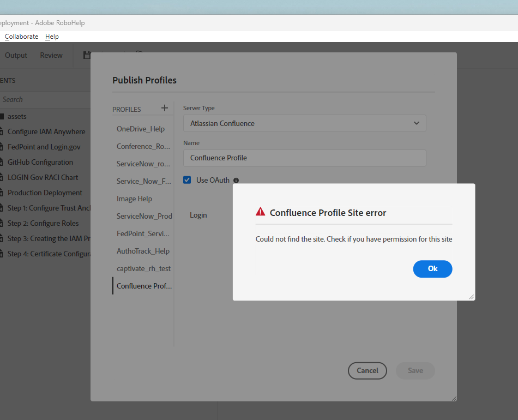Select the OneDrive_Help profile
Screen dimensions: 518x420
(x=140, y=129)
